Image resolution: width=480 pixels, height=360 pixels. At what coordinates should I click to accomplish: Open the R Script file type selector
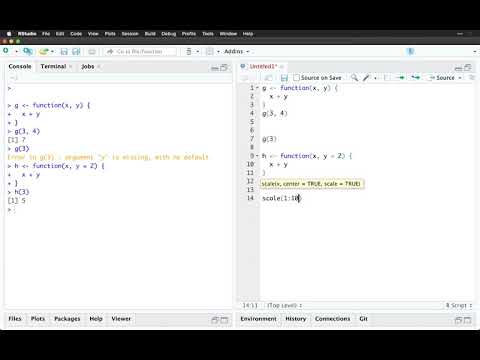[x=459, y=305]
